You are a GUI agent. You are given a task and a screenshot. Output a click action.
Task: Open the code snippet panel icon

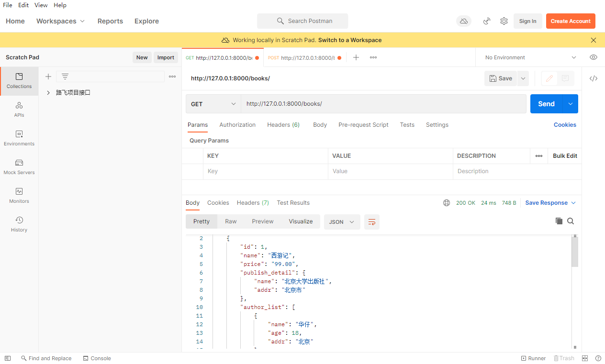[x=594, y=78]
